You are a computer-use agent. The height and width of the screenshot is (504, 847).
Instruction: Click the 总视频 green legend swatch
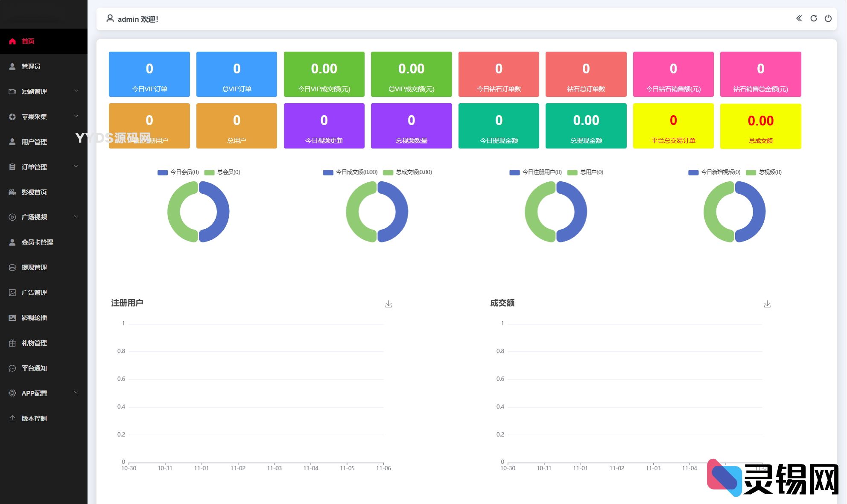pos(751,172)
